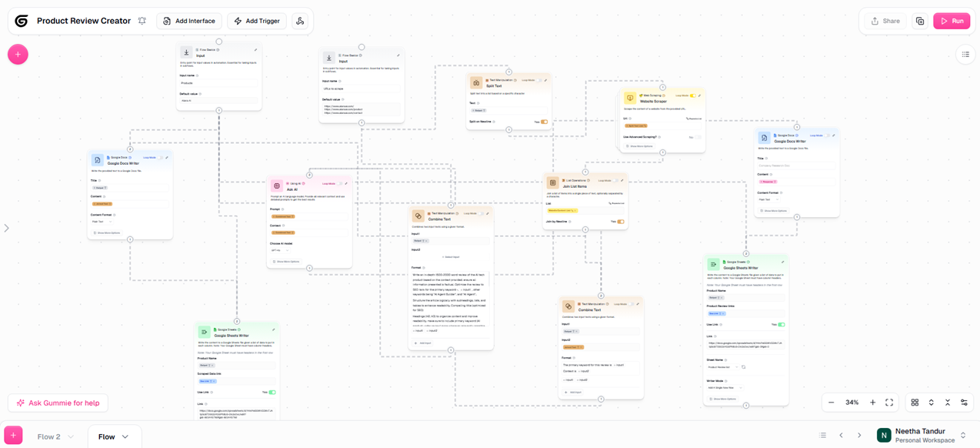Select the Flow tab in the bottom bar
The image size is (980, 448).
108,436
